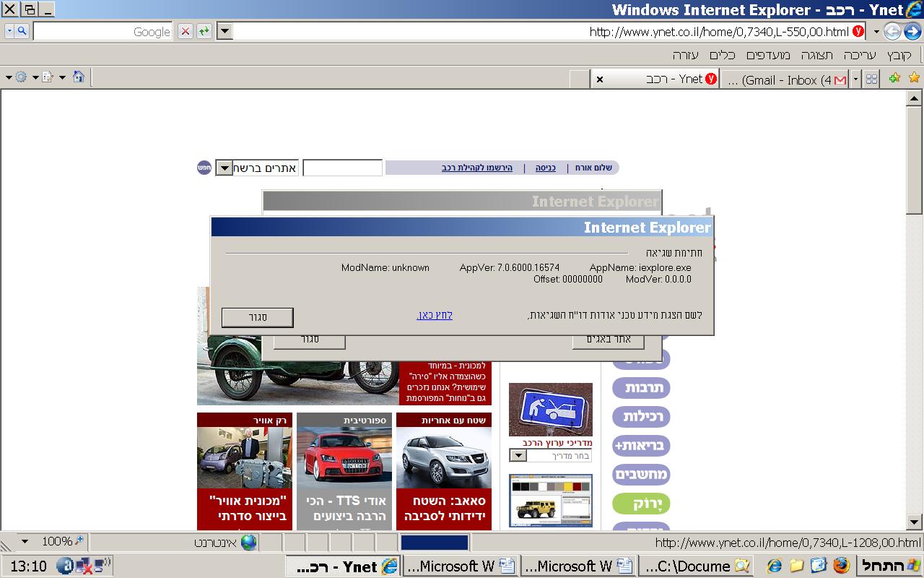The height and width of the screenshot is (578, 924).
Task: Open the recent pages dropdown beside navigation arrows
Action: click(x=876, y=31)
